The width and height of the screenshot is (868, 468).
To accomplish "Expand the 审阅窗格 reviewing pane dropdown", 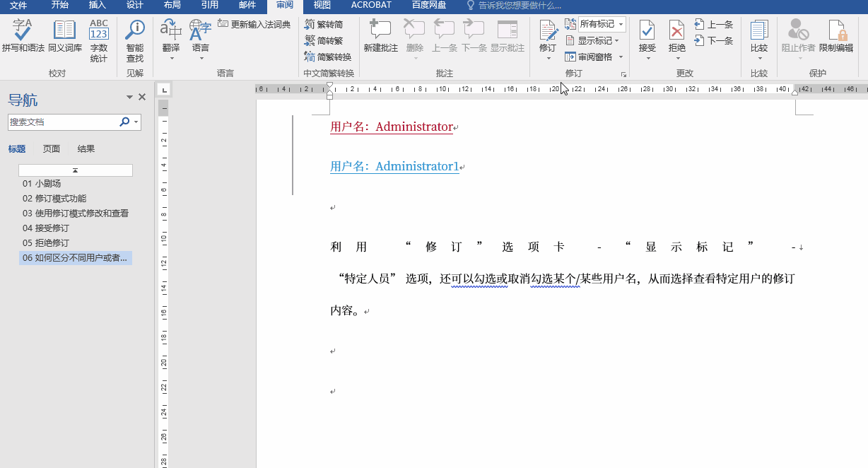I will tap(594, 57).
